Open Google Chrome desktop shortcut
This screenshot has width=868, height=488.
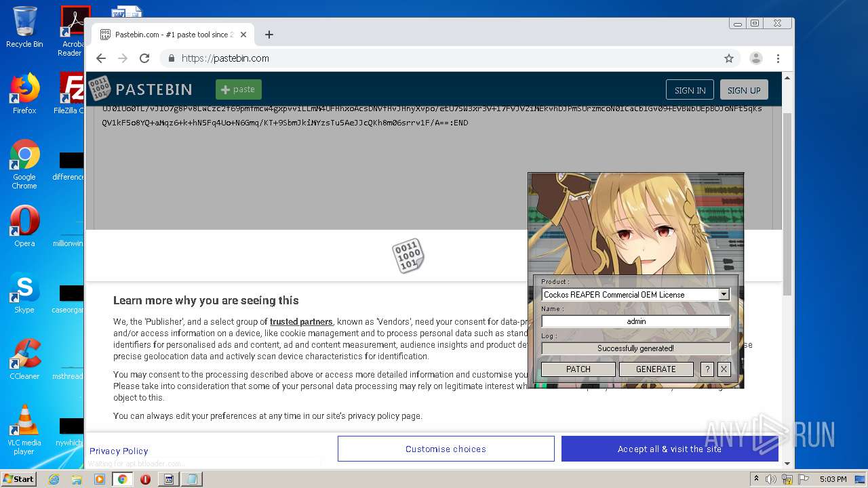24,164
